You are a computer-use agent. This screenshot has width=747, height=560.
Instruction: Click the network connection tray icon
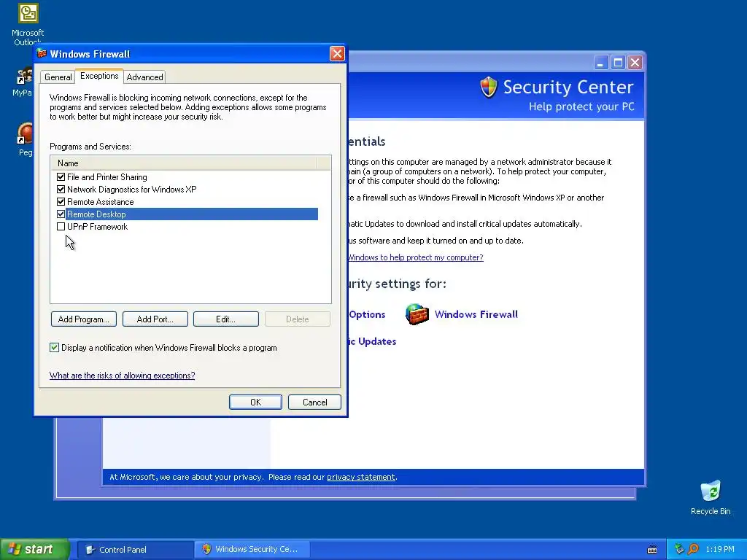(679, 549)
